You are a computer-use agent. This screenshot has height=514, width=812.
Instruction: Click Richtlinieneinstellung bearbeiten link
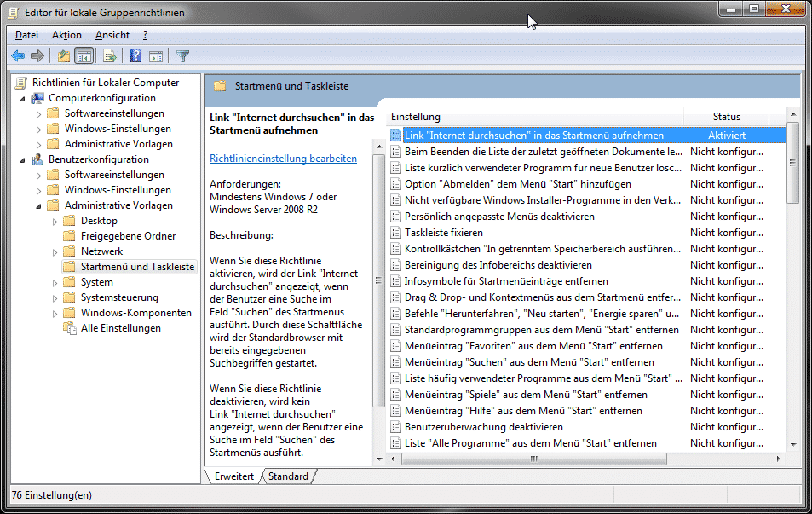point(283,159)
